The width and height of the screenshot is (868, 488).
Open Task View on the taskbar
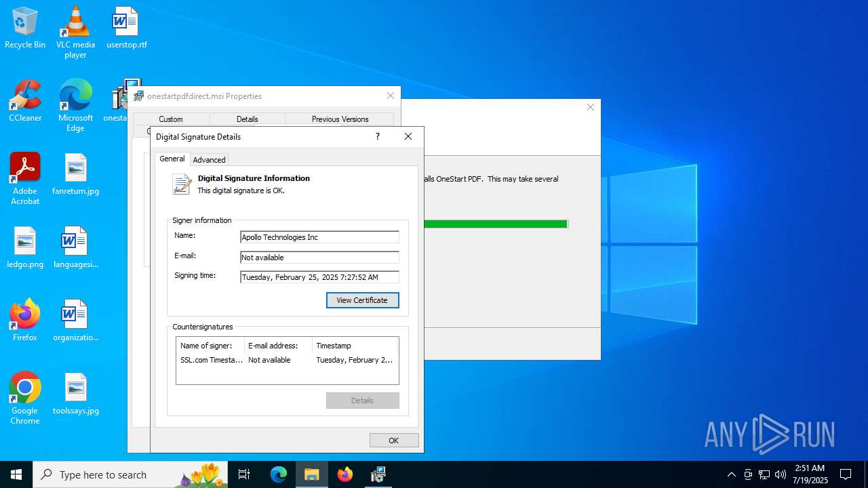click(244, 474)
